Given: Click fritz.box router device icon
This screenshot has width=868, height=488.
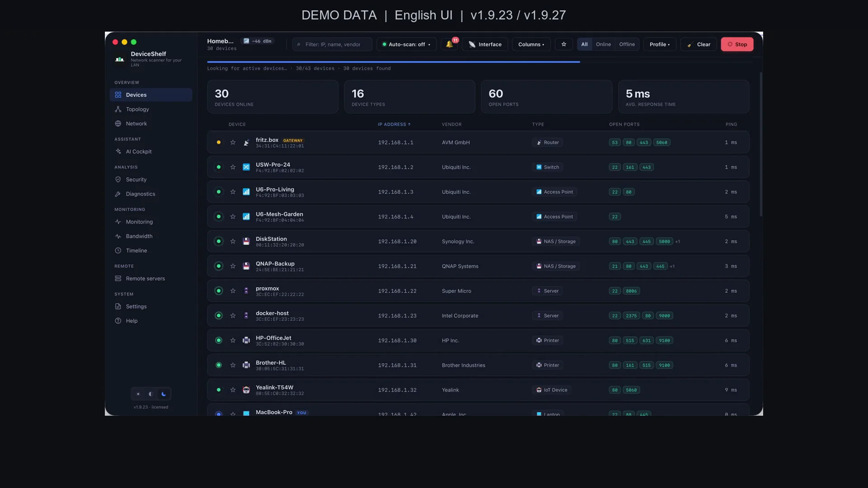Looking at the screenshot, I should pos(246,142).
